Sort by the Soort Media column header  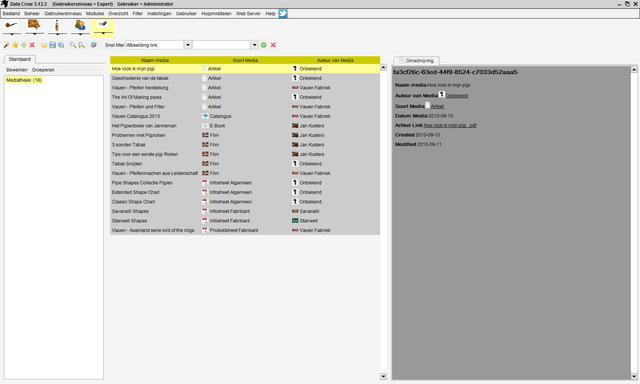click(x=245, y=60)
